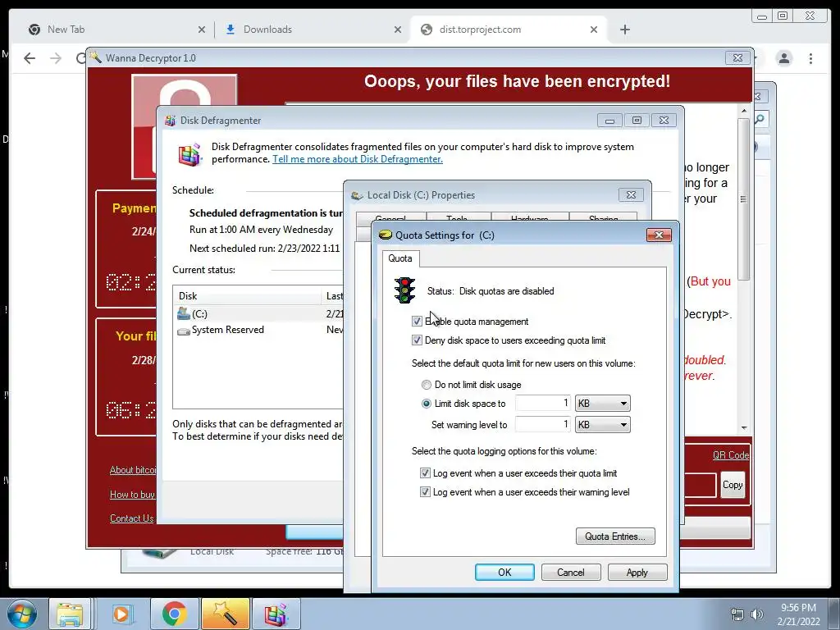Screen dimensions: 840x630
Task: Click the Tools tab in Properties
Action: (457, 217)
